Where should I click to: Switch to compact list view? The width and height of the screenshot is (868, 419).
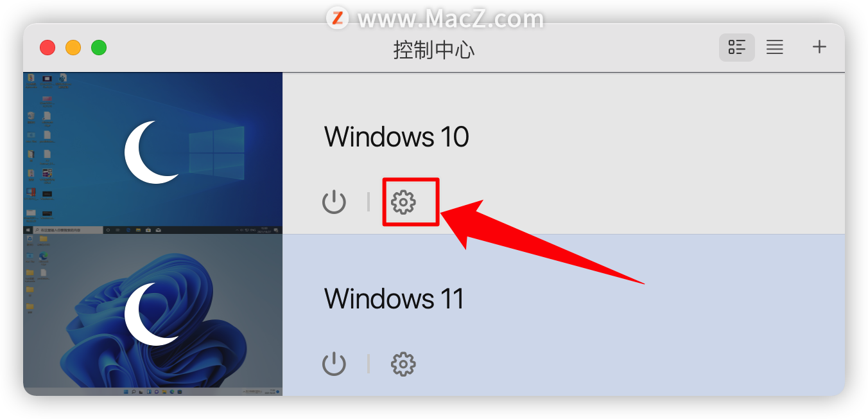click(x=775, y=47)
